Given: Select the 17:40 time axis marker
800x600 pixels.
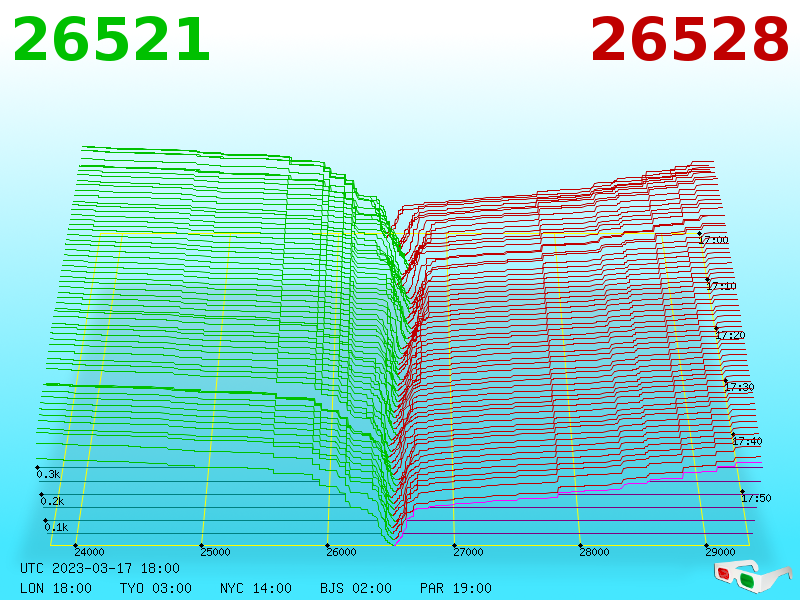Looking at the screenshot, I should pyautogui.click(x=747, y=441).
